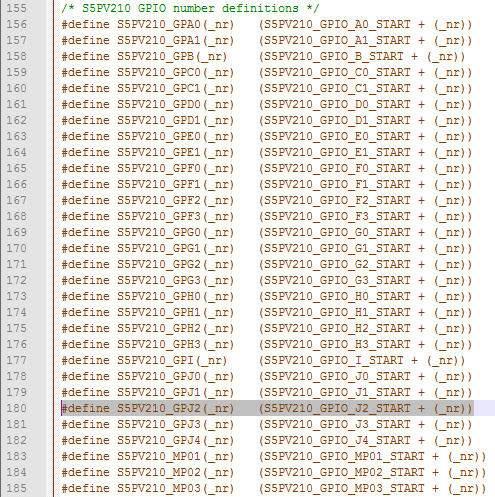This screenshot has width=495, height=497.
Task: Select line number 185 in gutter
Action: pos(16,488)
